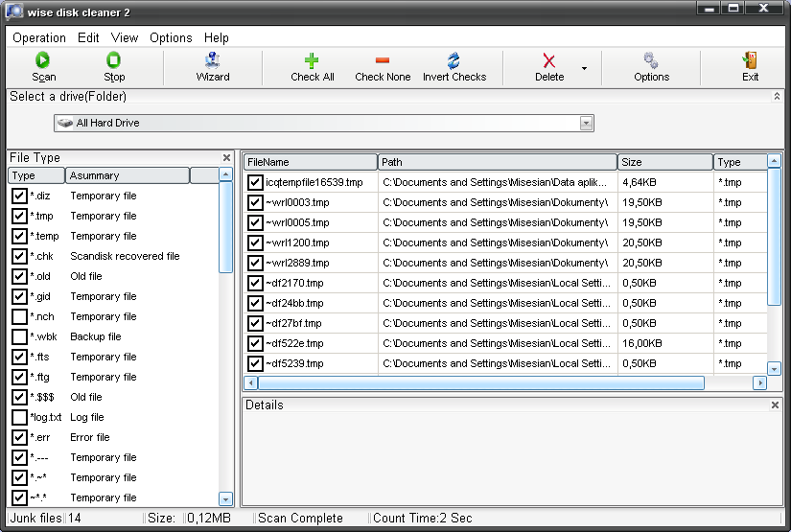The height and width of the screenshot is (532, 791).
Task: Open the Operation menu
Action: (x=39, y=37)
